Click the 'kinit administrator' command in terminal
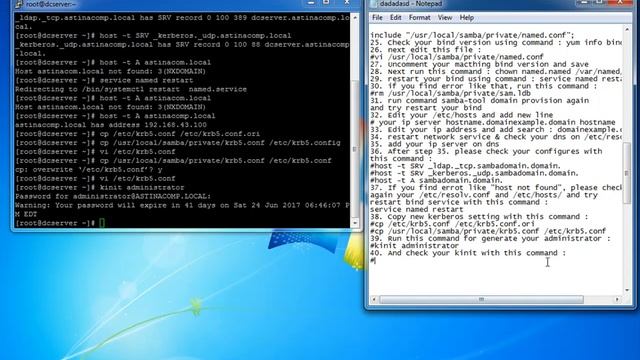Screen dimensions: 640x360 tap(142, 187)
